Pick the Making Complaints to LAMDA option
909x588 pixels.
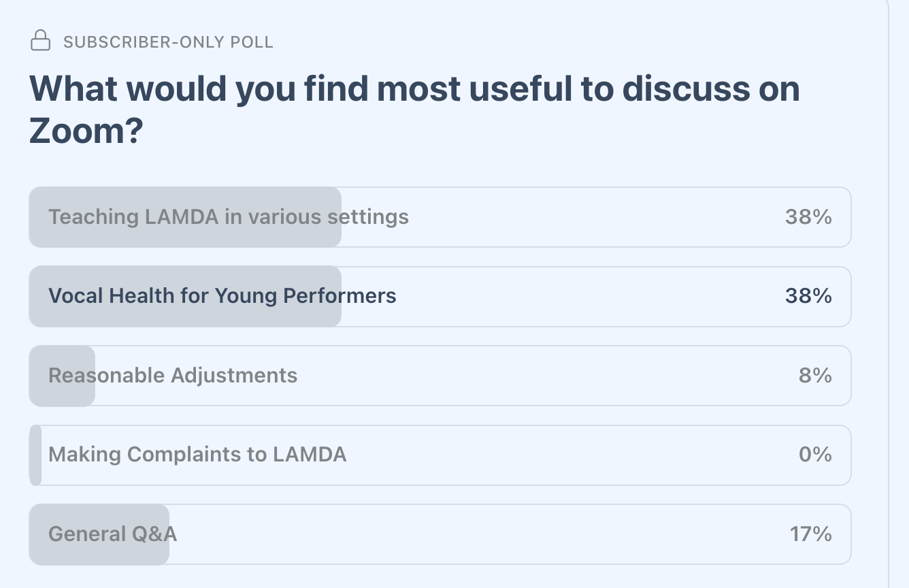[197, 455]
